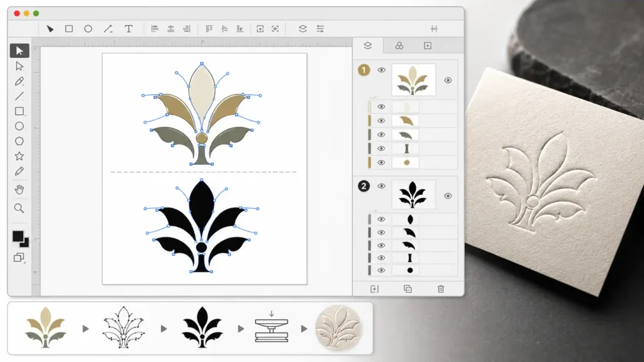Select the black emblem thumbnail of layer 2

[414, 195]
